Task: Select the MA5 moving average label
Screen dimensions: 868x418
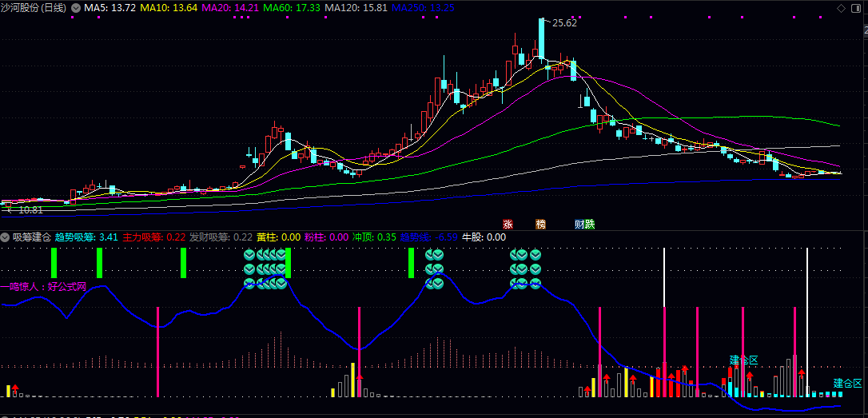Action: coord(109,7)
